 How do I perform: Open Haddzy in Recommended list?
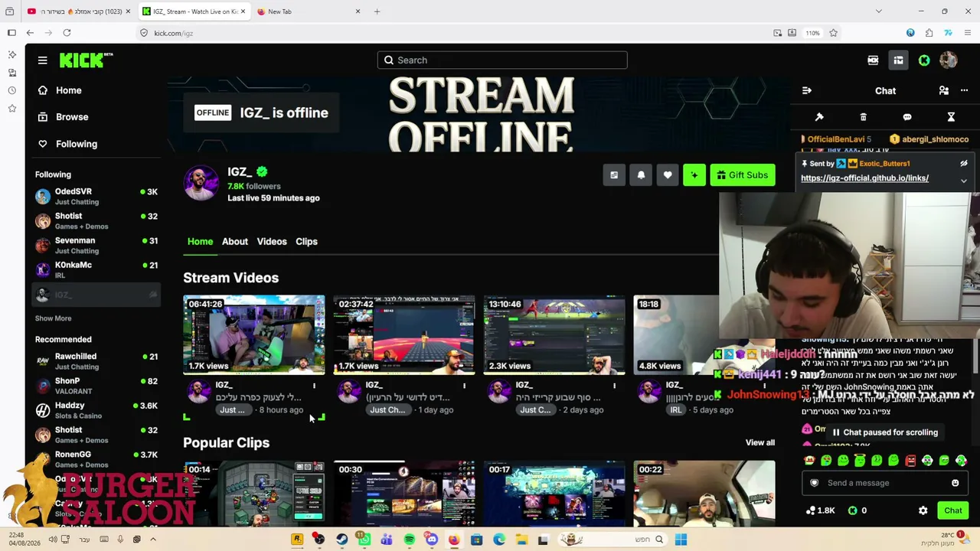point(96,410)
